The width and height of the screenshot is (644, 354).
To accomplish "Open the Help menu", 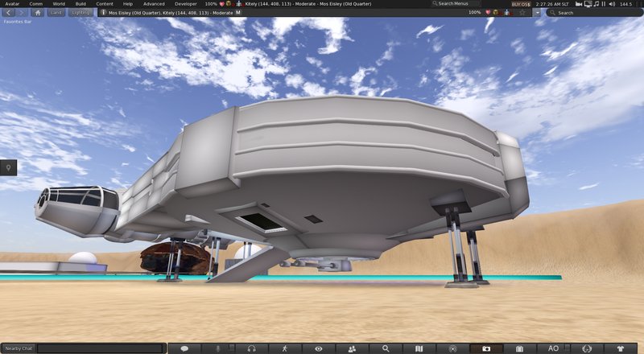I will 128,4.
